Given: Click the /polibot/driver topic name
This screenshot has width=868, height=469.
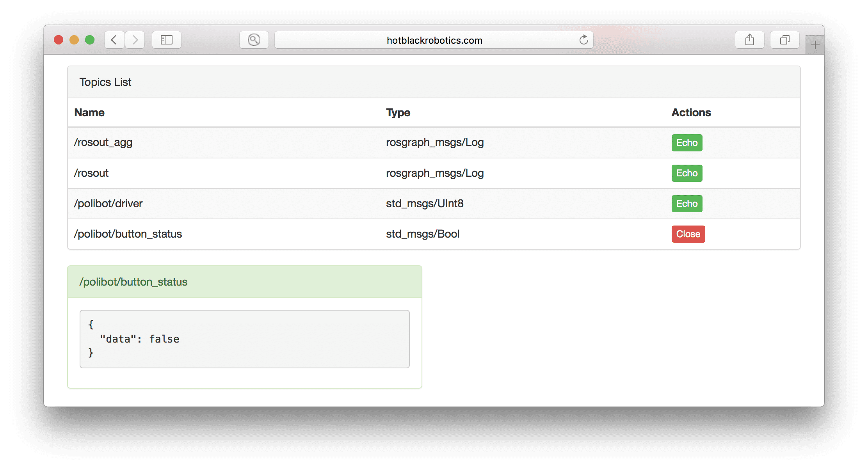Looking at the screenshot, I should click(108, 204).
